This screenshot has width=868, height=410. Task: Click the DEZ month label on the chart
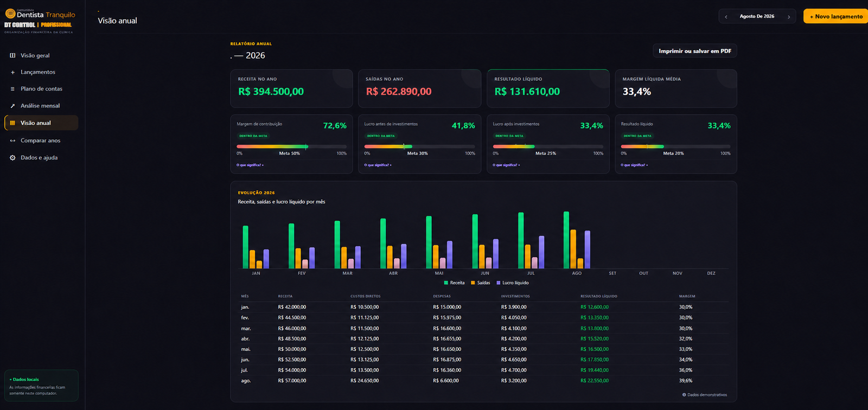[x=711, y=273]
